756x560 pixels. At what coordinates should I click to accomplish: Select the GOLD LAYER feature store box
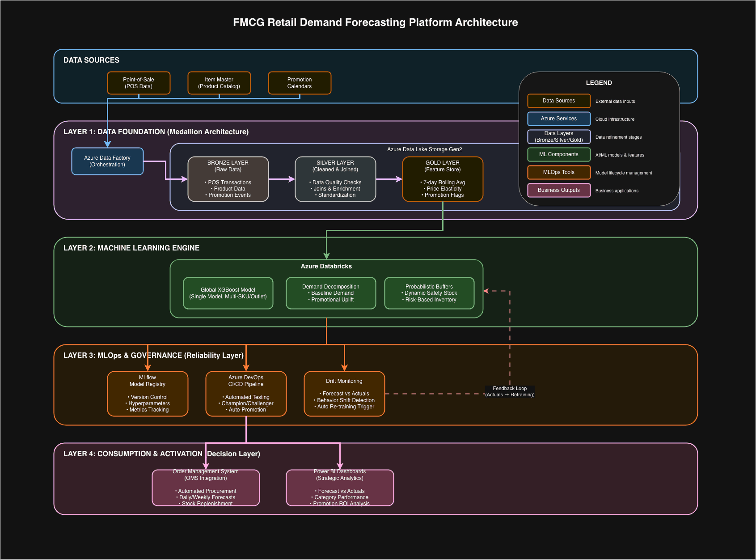click(443, 179)
